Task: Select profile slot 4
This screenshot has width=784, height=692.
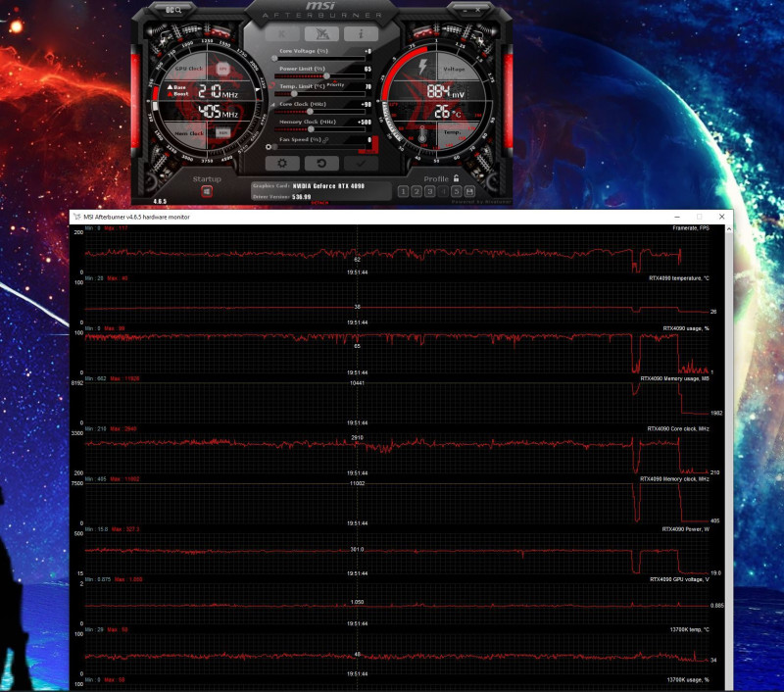Action: click(443, 191)
